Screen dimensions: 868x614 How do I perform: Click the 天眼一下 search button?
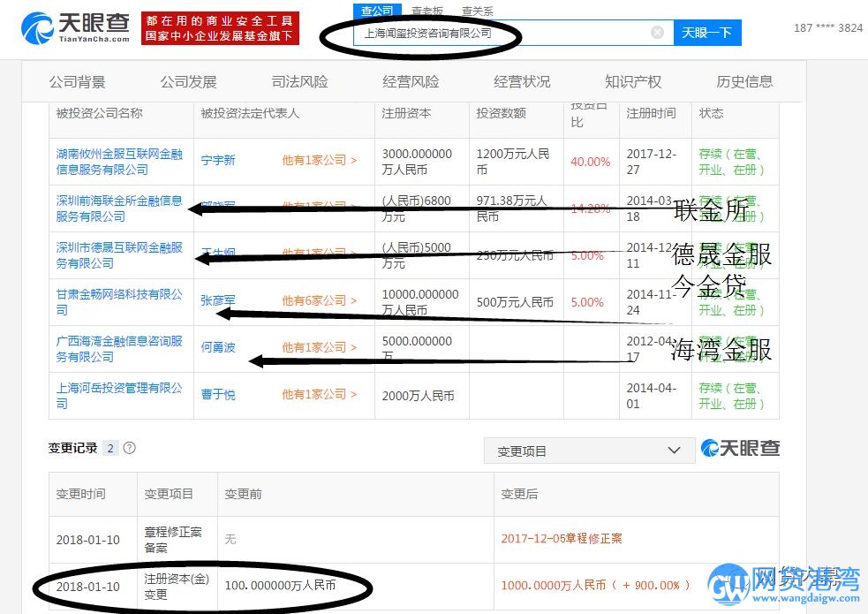(x=707, y=33)
